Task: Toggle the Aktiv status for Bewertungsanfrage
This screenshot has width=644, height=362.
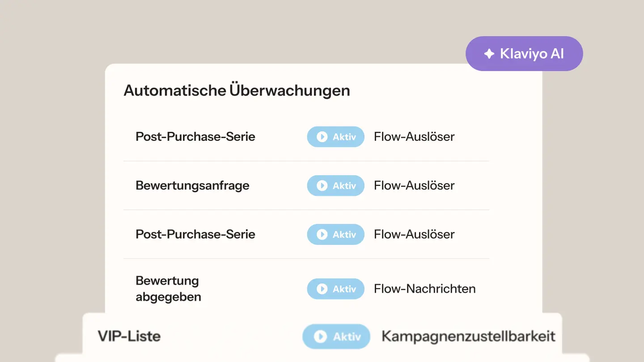Action: [x=335, y=185]
